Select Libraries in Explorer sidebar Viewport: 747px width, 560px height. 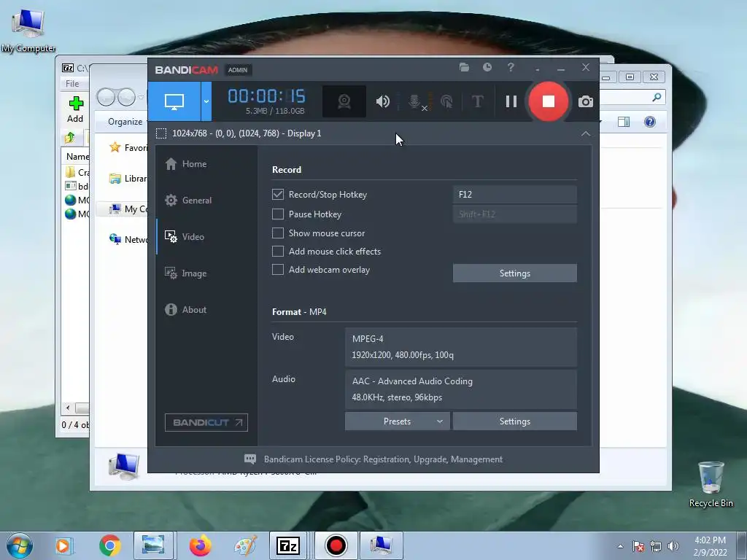(128, 179)
